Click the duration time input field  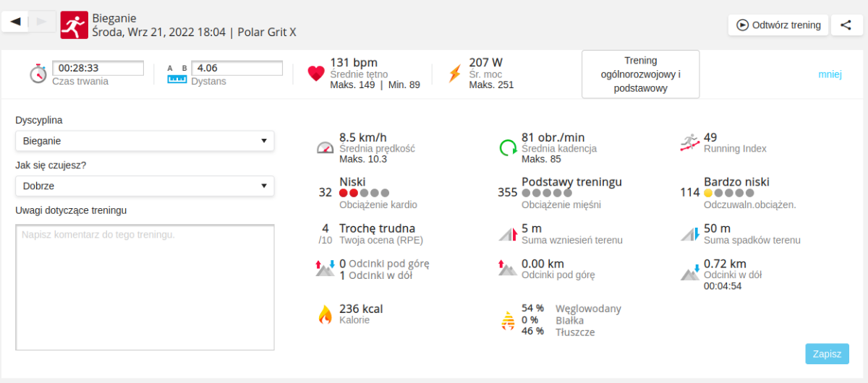98,69
